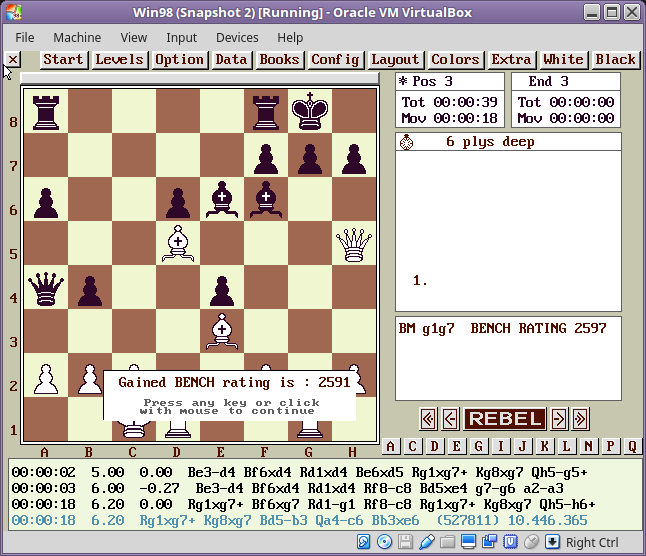Screen dimensions: 646x556
Task: Click the letter D shortcut button
Action: click(434, 446)
